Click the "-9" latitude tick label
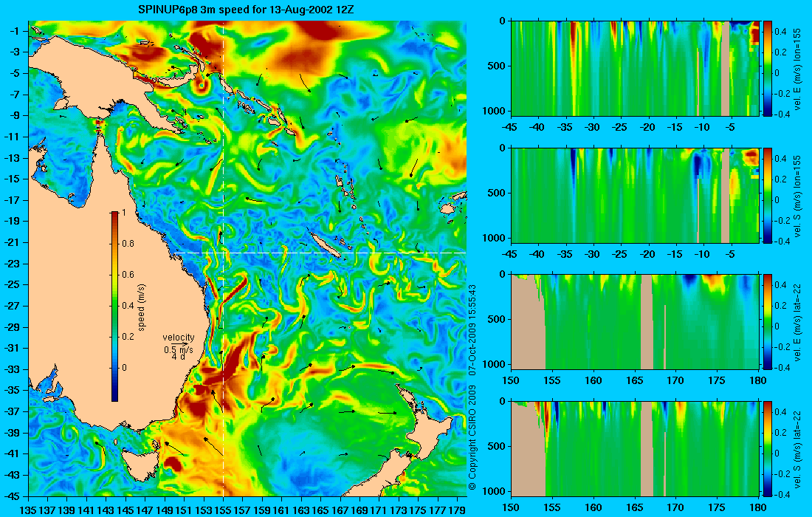812x517 pixels. (x=15, y=115)
